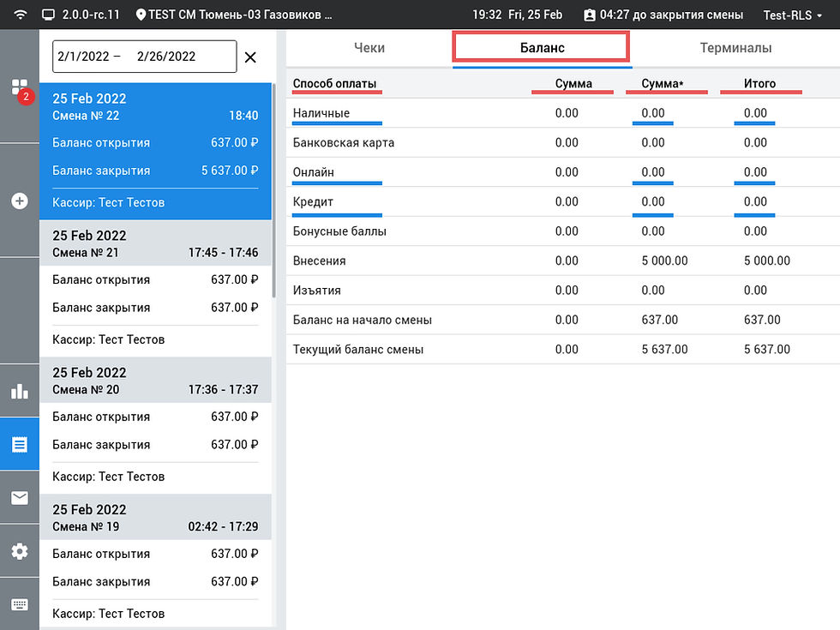Viewport: 840px width, 630px height.
Task: Click the 02:42 - 17:29 time of shift 19
Action: pos(223,526)
